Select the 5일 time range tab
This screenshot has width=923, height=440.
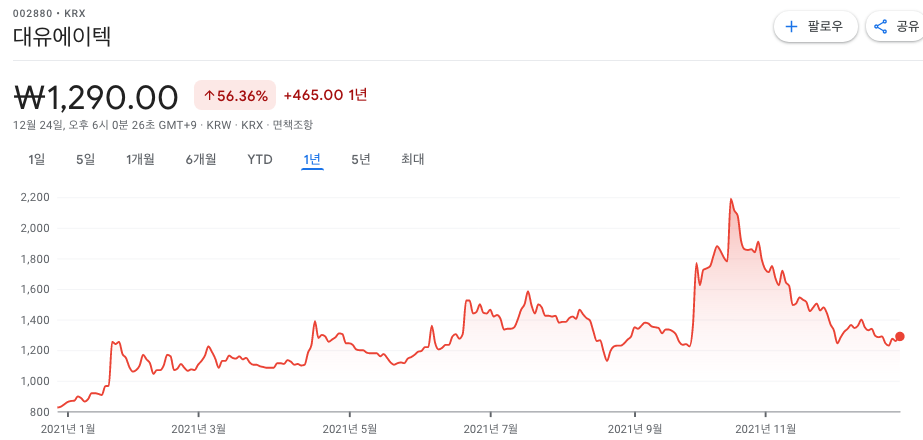(85, 159)
